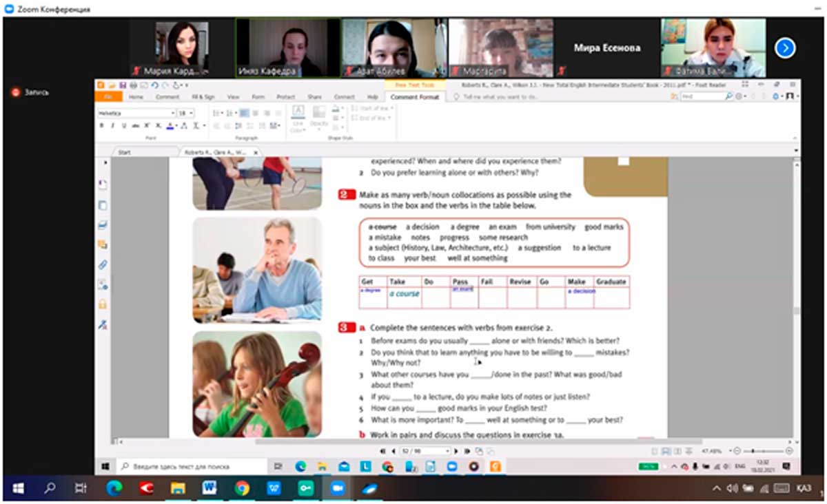Switch to the Protect ribbon tab
The width and height of the screenshot is (827, 504).
point(285,97)
